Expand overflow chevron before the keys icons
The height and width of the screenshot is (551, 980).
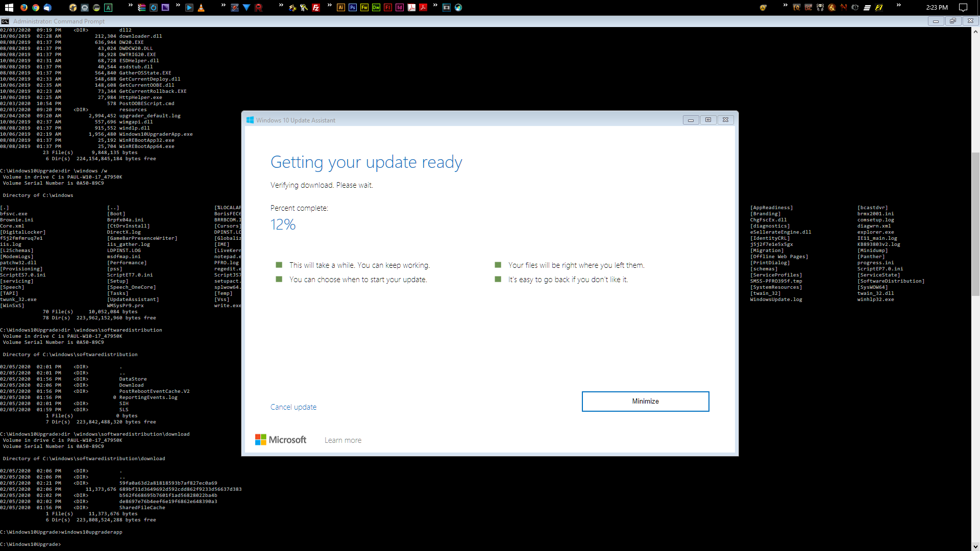tap(281, 6)
